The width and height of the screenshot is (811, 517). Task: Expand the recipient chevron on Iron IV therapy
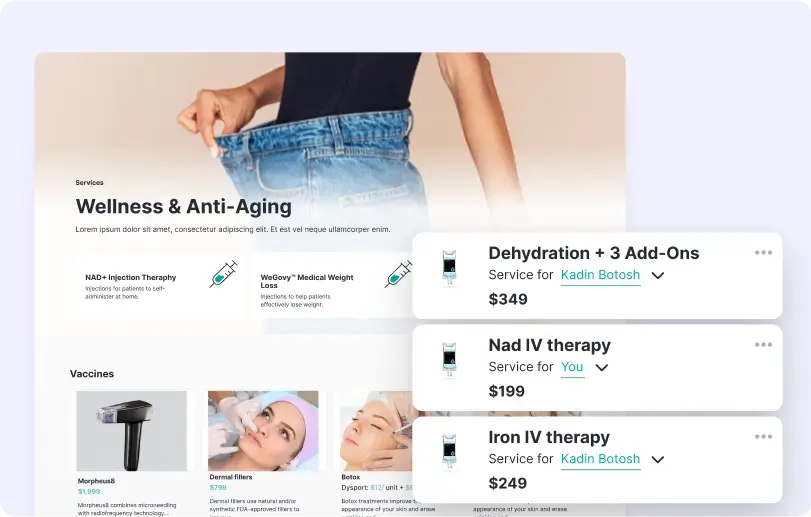(657, 460)
